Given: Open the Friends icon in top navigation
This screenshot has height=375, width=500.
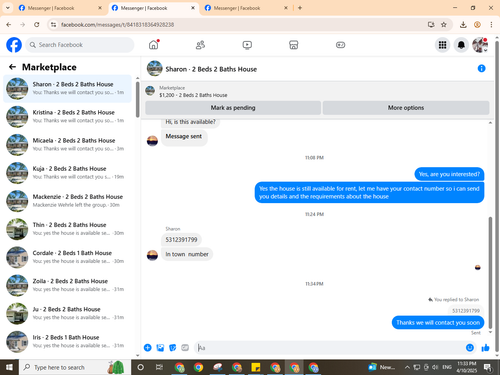Looking at the screenshot, I should [x=200, y=45].
